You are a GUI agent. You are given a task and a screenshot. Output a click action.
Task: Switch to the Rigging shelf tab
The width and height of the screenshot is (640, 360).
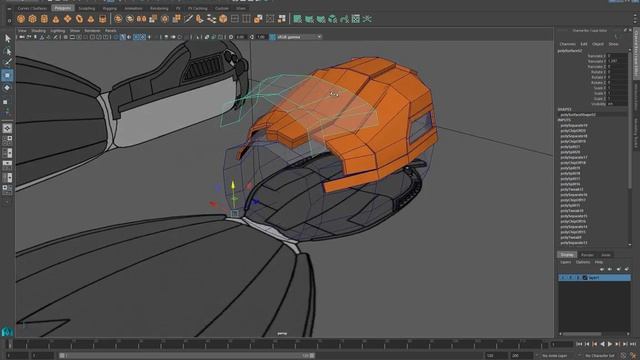(x=109, y=8)
